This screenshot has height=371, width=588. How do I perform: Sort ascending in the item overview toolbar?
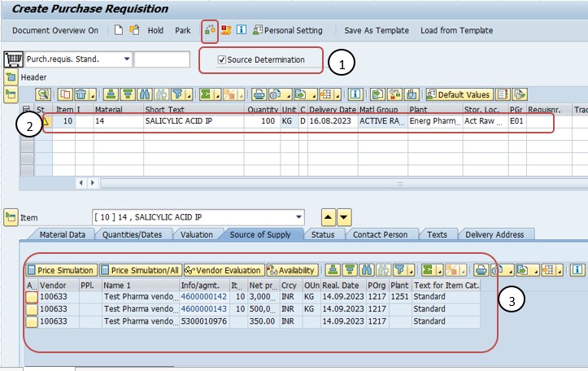click(x=111, y=94)
